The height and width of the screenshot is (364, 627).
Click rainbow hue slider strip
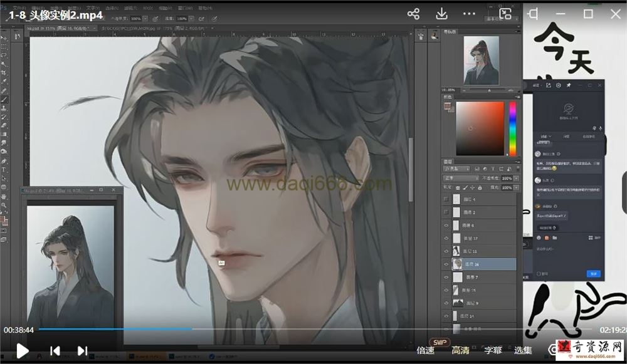coord(512,128)
